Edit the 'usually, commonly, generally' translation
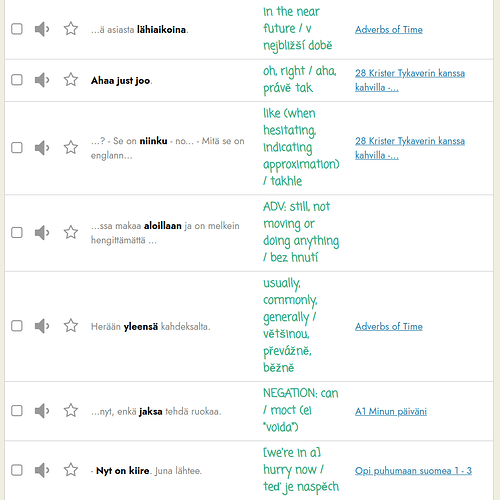The height and width of the screenshot is (500, 500). pyautogui.click(x=290, y=325)
